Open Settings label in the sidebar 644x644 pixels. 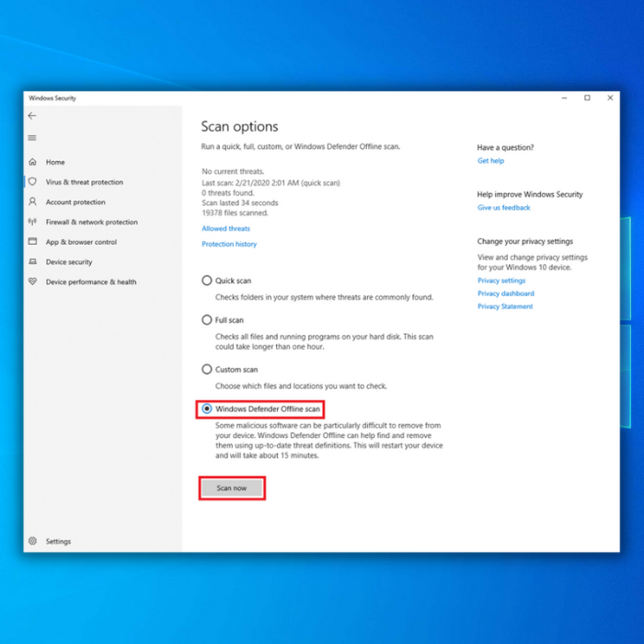tap(58, 541)
